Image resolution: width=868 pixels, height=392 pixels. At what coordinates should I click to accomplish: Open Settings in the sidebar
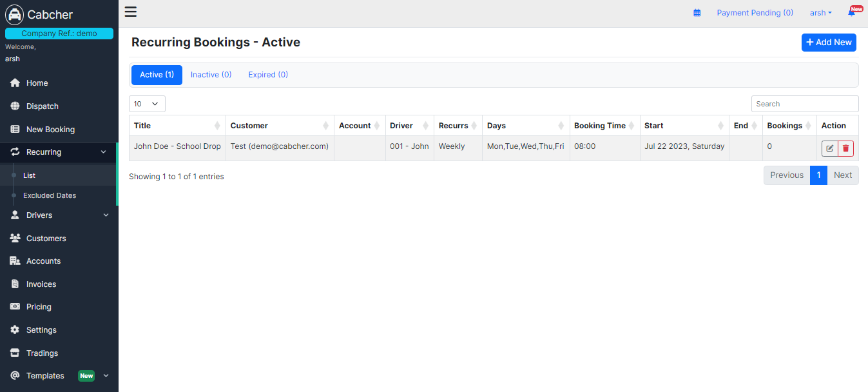point(41,330)
